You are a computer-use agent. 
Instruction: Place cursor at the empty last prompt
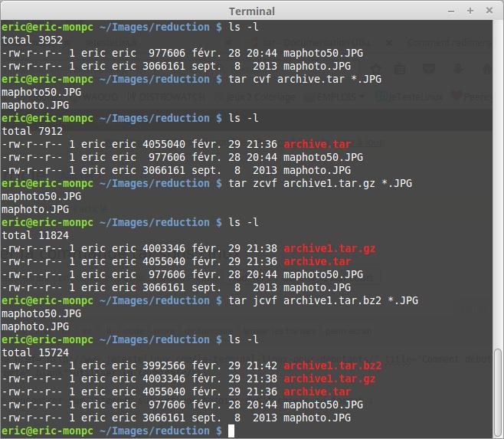(231, 431)
